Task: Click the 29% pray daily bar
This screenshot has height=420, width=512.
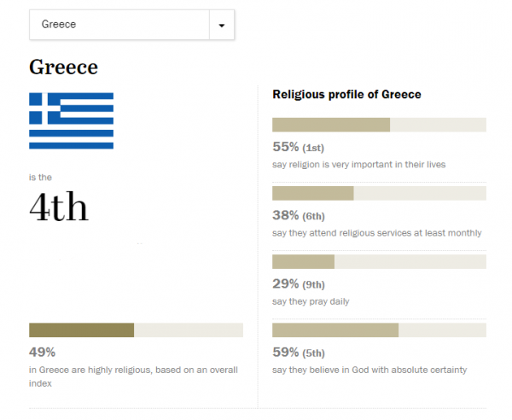Action: click(x=379, y=261)
